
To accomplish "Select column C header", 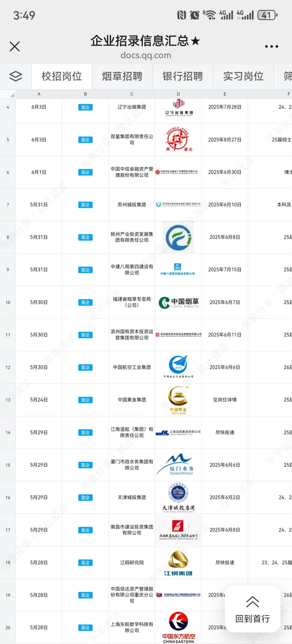I will pos(132,94).
